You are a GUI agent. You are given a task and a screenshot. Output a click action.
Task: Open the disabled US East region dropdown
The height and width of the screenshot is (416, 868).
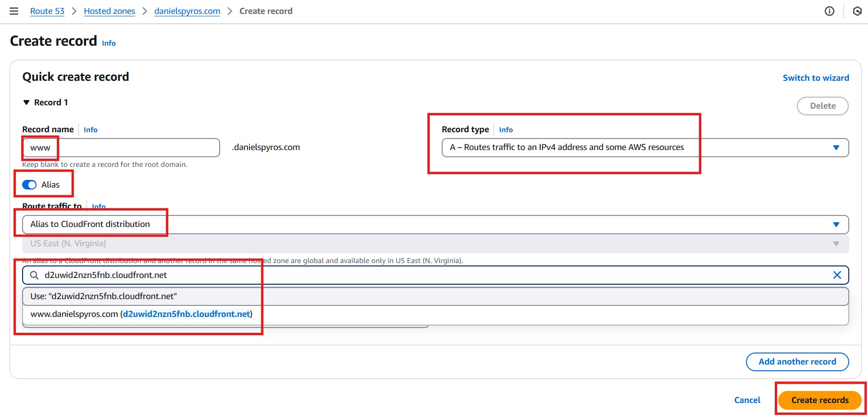[x=435, y=244]
